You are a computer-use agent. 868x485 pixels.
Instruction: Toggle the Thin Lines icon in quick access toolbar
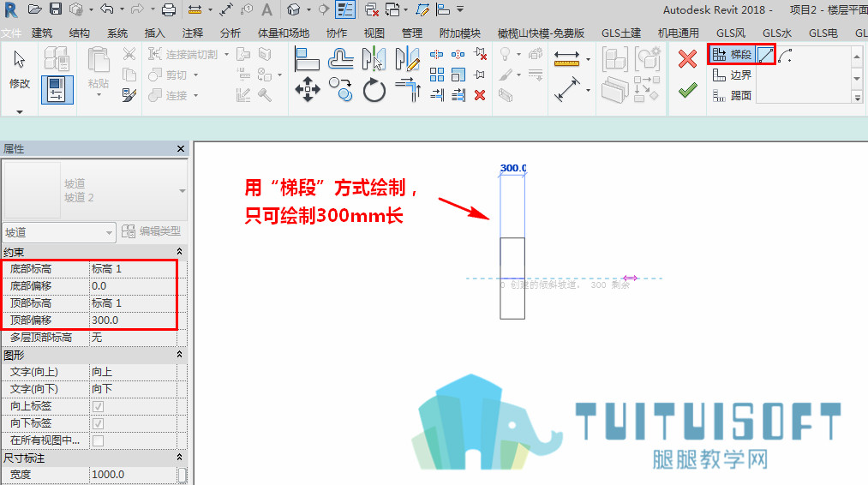345,9
